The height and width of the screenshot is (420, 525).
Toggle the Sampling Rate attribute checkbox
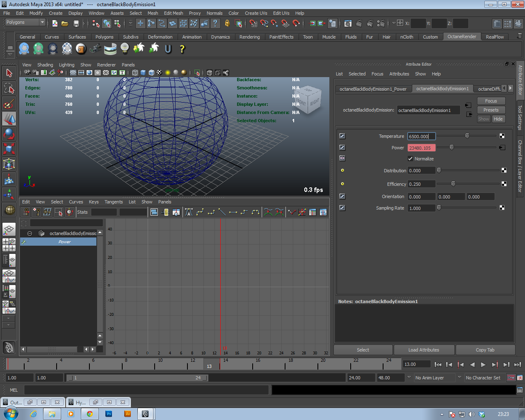(342, 208)
